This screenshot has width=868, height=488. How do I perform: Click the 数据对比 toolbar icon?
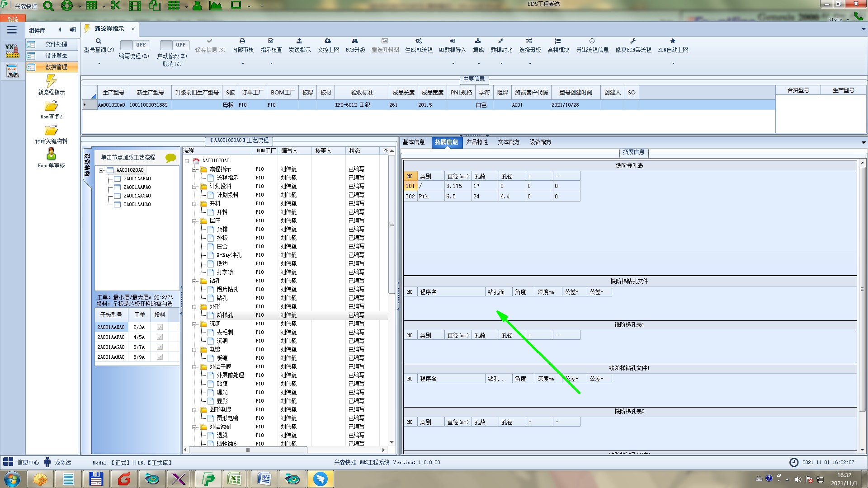[x=501, y=41]
